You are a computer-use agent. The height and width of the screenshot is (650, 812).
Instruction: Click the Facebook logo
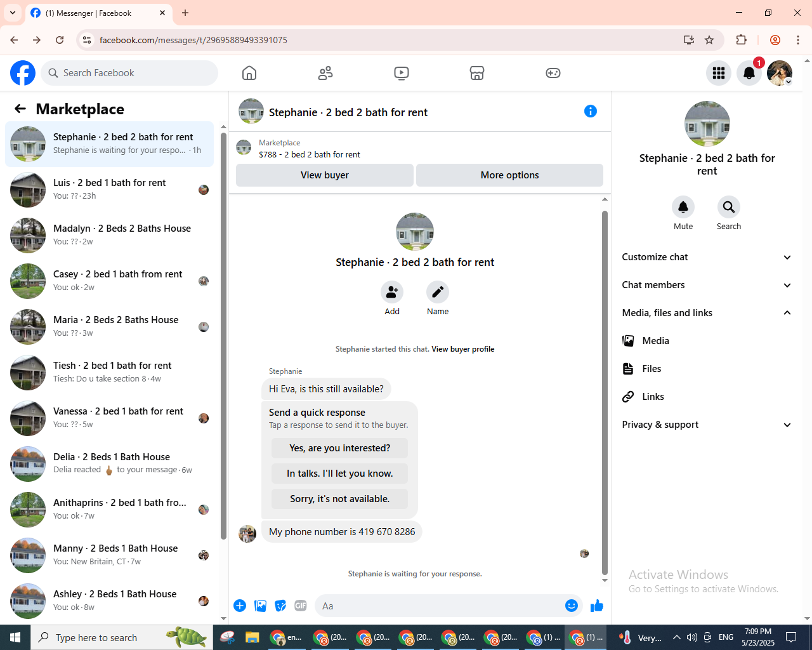(x=23, y=73)
